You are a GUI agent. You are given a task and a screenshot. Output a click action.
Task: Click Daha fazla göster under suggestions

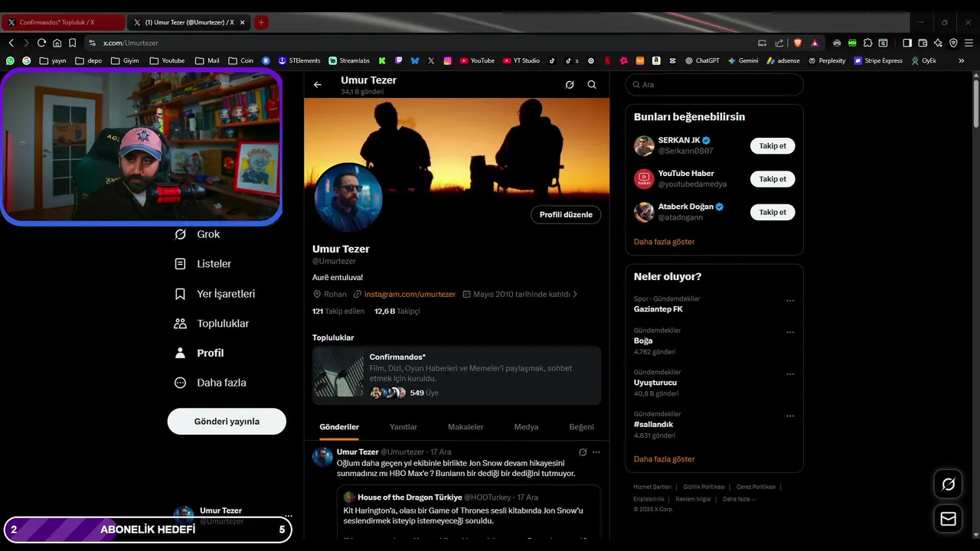(664, 242)
